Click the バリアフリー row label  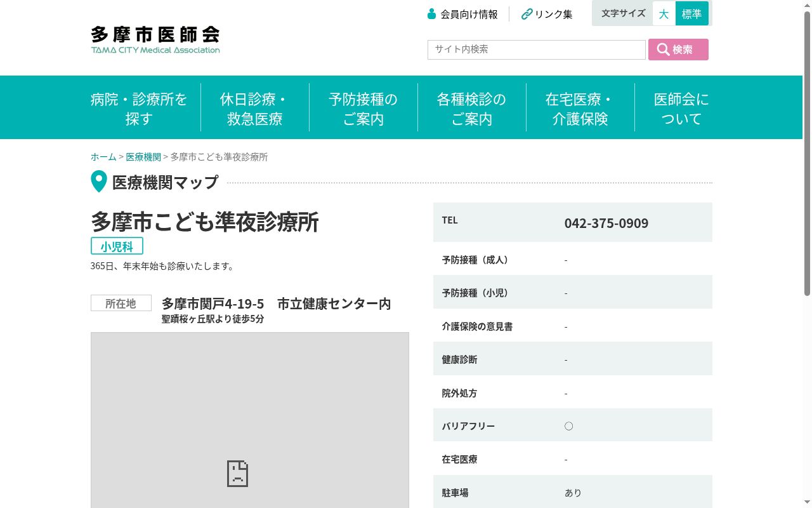(x=468, y=426)
